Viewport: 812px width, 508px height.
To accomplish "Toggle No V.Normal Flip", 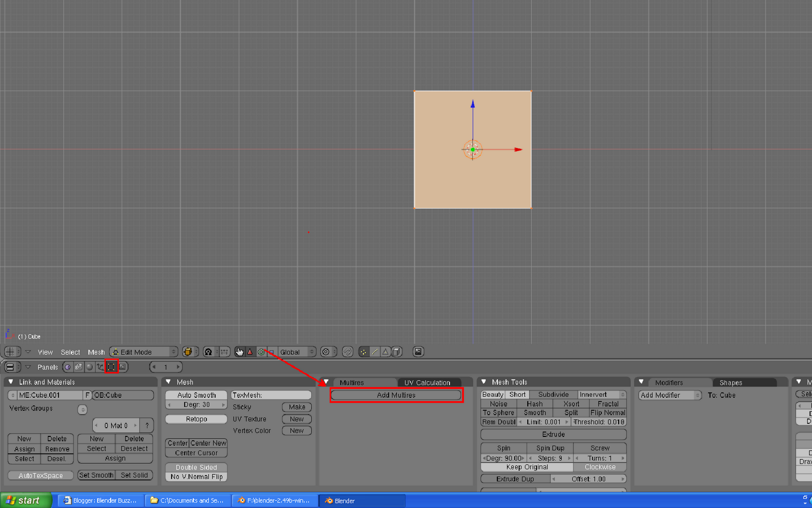I will [x=196, y=477].
